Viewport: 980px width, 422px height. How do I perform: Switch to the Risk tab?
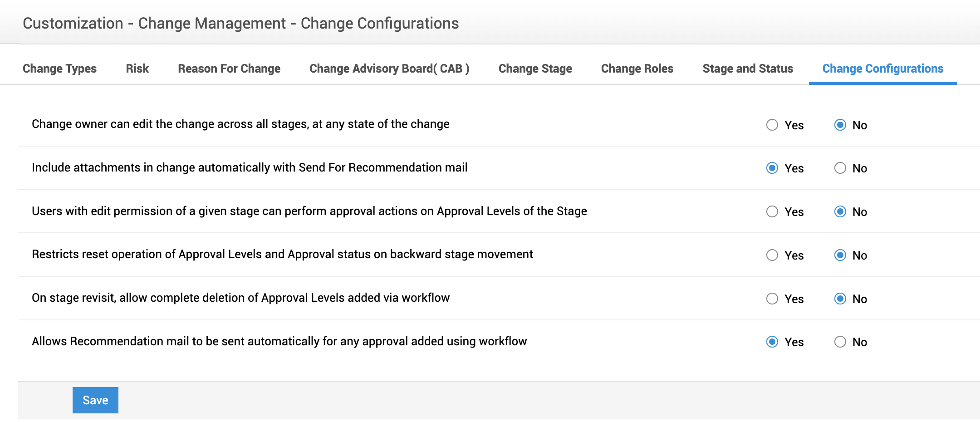coord(137,69)
